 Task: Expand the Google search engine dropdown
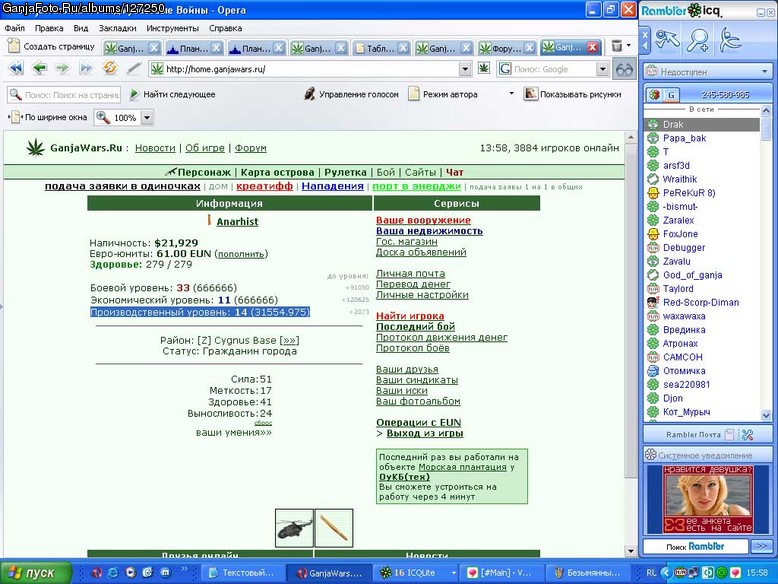pyautogui.click(x=602, y=69)
